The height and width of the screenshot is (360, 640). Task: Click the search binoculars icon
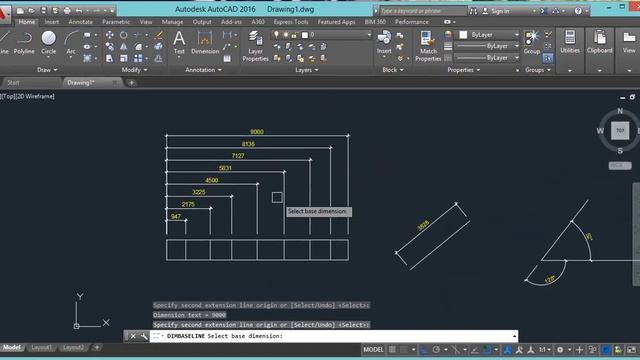click(x=473, y=11)
